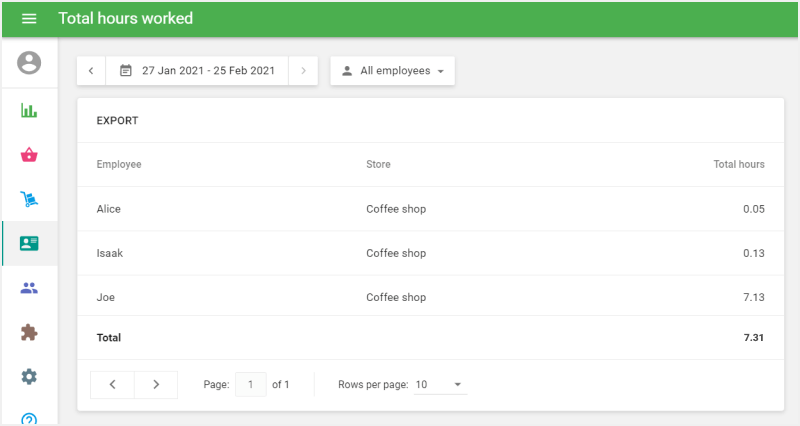
Task: Open Integrations puzzle piece icon
Action: point(29,332)
